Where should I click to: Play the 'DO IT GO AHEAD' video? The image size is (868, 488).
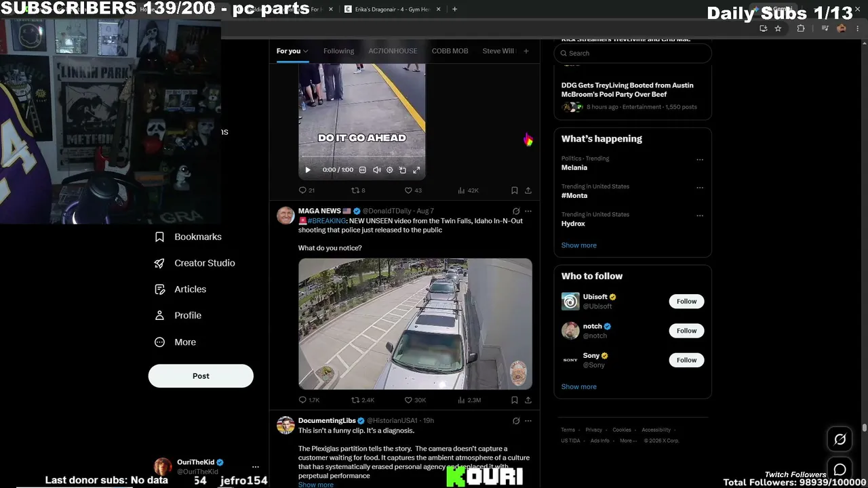click(x=307, y=170)
